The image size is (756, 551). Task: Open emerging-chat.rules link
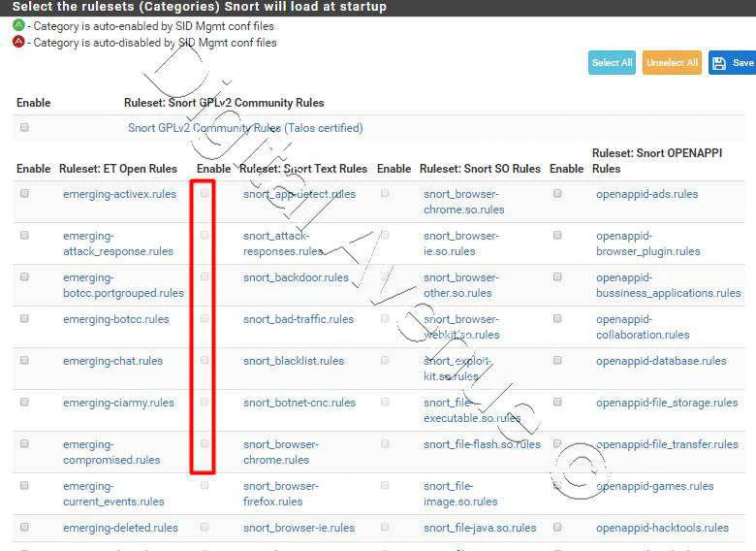(x=112, y=361)
